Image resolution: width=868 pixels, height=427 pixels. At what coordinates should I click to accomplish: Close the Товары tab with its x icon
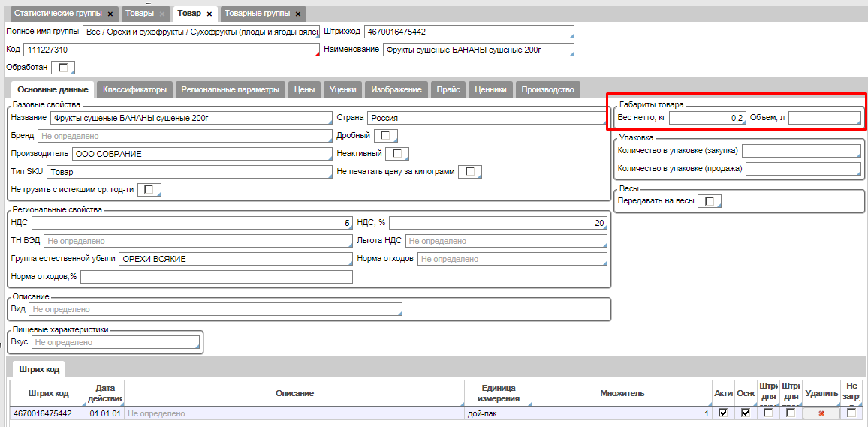tap(162, 14)
